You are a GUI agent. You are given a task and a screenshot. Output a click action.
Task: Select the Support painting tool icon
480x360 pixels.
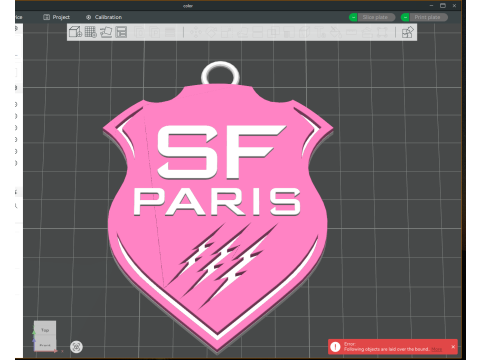[x=289, y=32]
